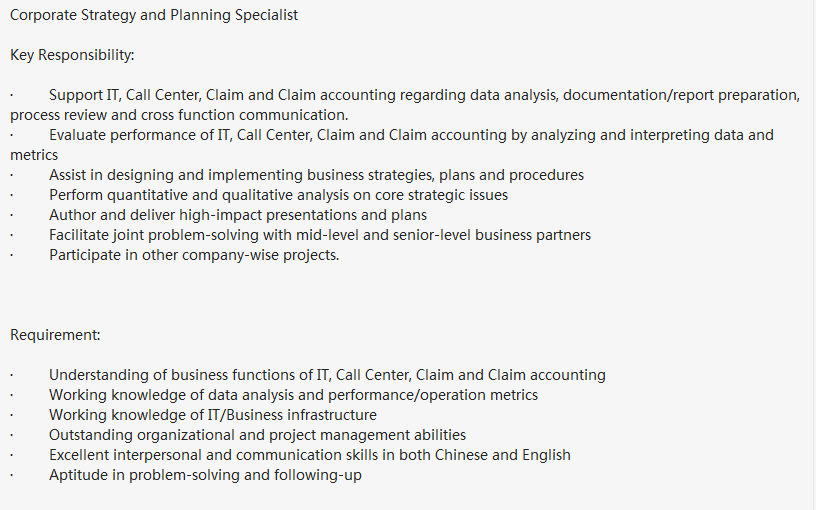Click the line starting Support IT, Call Center
Viewport: 816px width, 510px height.
pos(424,95)
